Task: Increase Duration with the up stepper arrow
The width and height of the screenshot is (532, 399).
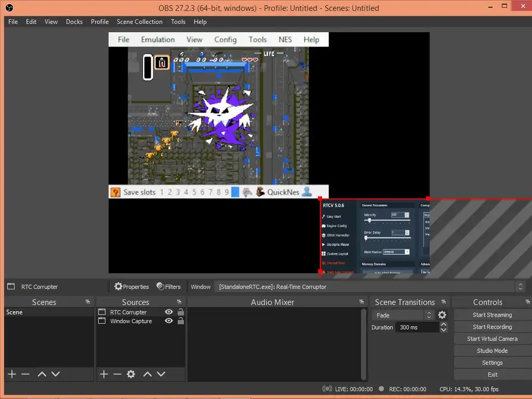Action: coord(444,324)
